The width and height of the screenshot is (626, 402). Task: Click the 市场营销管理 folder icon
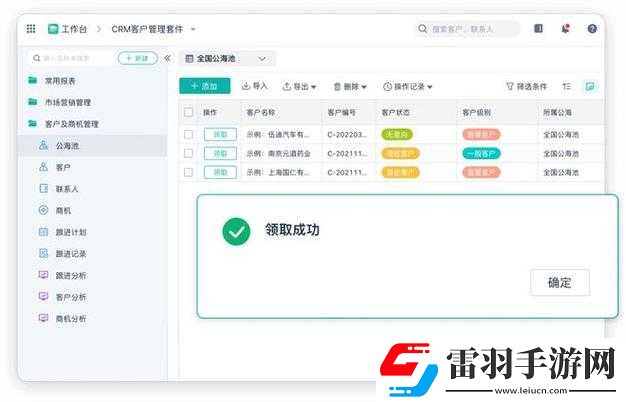(33, 102)
